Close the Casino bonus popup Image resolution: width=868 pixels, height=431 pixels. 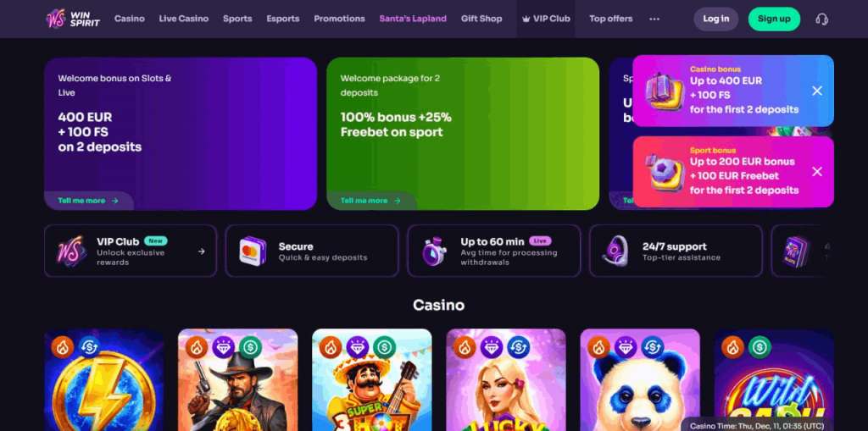tap(817, 91)
